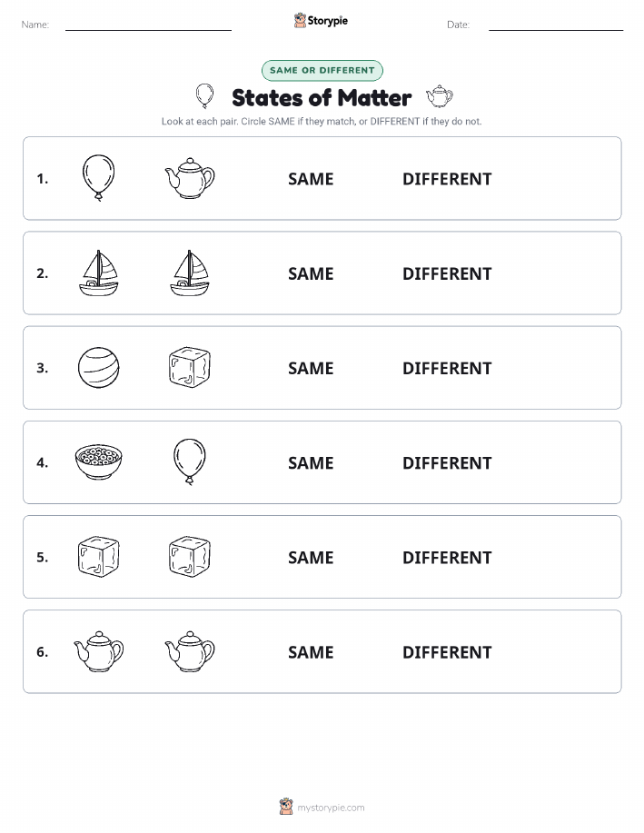Choose SAME for question 5
Viewport: 644px width, 833px height.
pos(311,557)
